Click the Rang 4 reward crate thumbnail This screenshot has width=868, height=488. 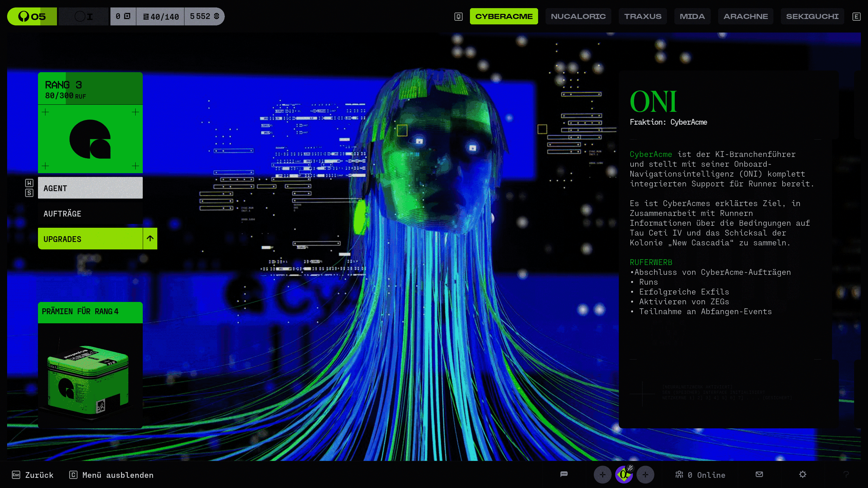89,376
